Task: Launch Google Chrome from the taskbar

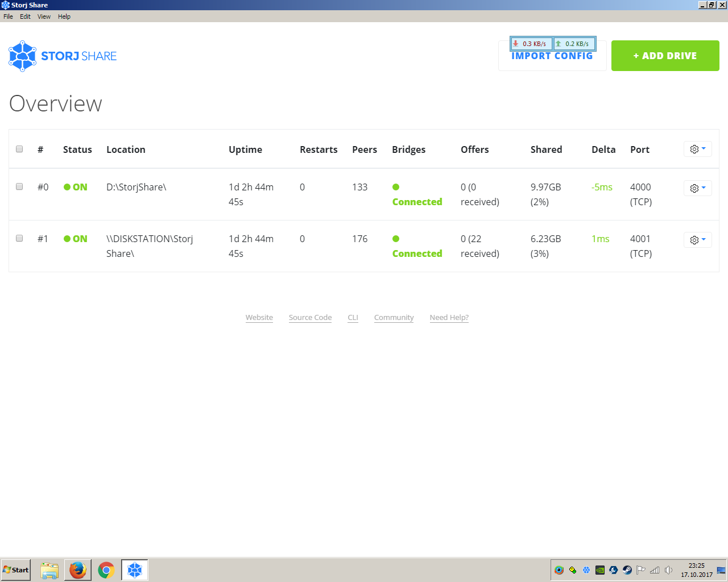Action: coord(106,570)
